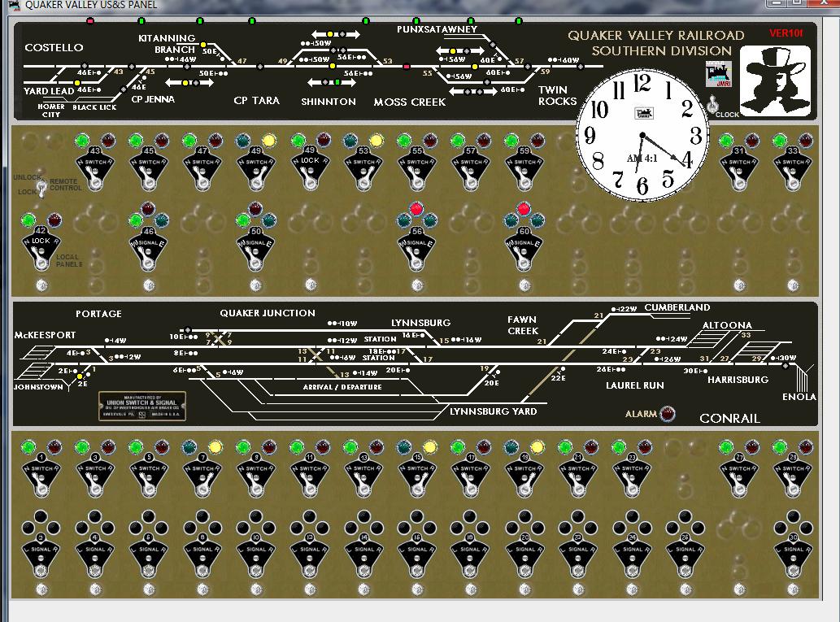Click the red lamp above signal lever 56

[x=416, y=209]
